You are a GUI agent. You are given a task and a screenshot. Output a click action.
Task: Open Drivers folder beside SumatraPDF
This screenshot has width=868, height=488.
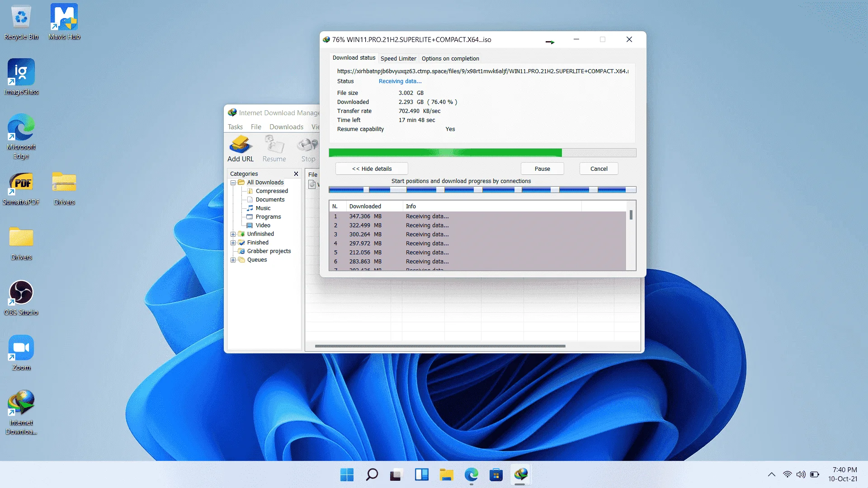(64, 188)
